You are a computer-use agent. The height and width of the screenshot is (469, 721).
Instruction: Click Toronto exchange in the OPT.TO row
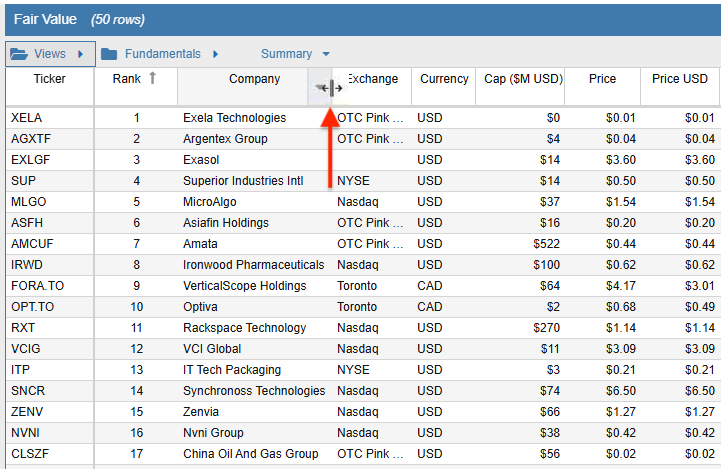click(357, 307)
